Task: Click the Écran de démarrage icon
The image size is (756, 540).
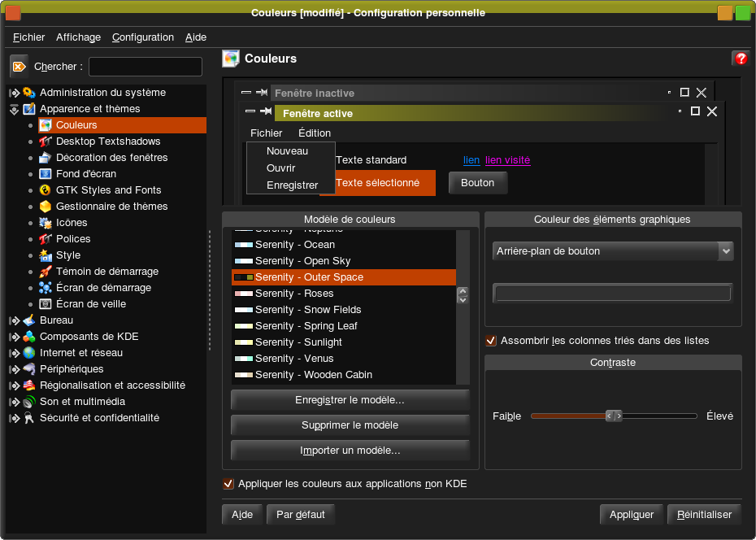Action: (46, 288)
